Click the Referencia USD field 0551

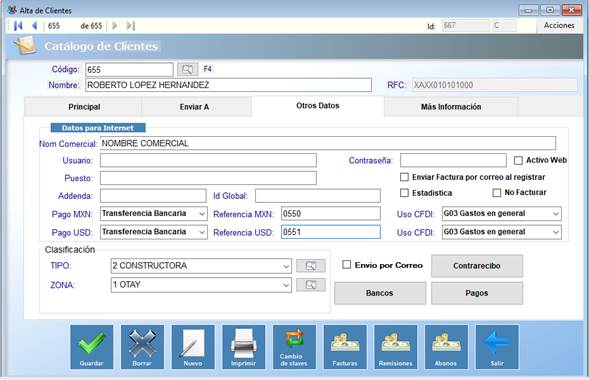[x=331, y=232]
